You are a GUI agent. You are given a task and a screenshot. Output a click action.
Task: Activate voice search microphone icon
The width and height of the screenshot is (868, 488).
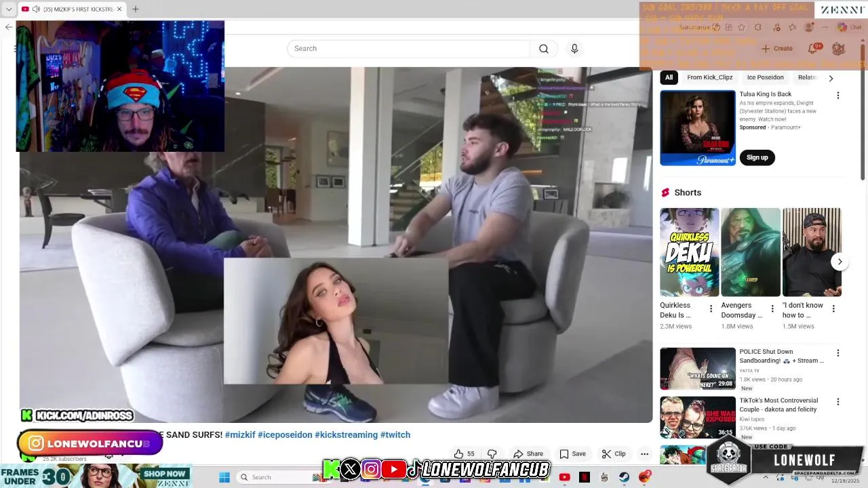tap(574, 49)
